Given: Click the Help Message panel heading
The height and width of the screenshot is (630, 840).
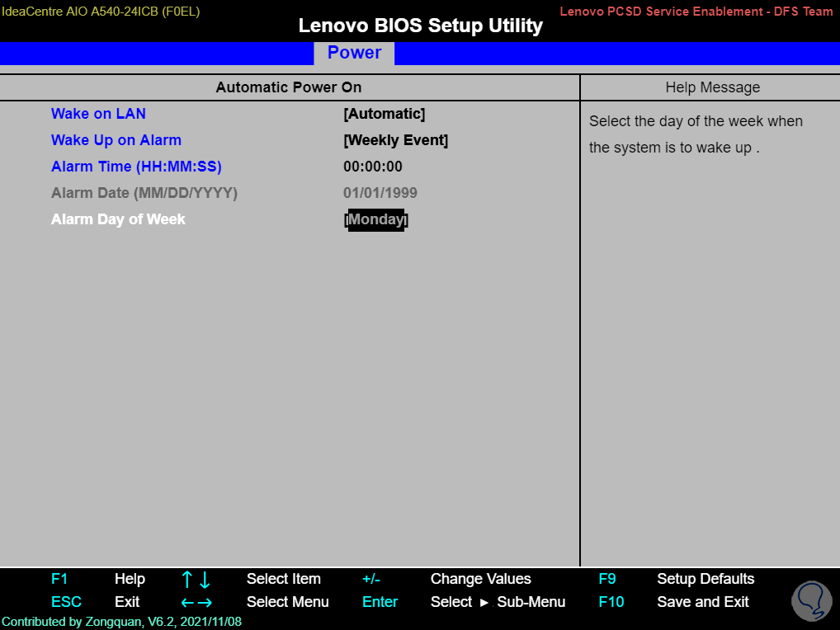Looking at the screenshot, I should coord(712,87).
